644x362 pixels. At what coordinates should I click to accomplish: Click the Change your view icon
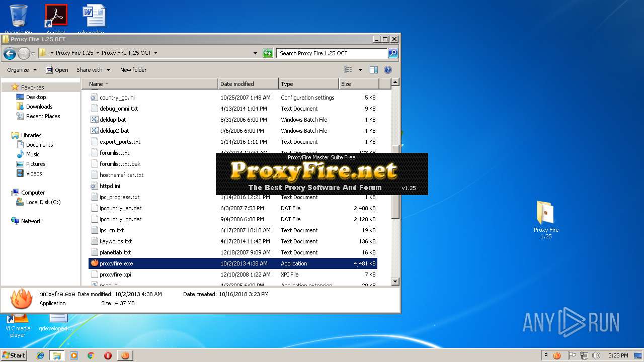pyautogui.click(x=348, y=70)
